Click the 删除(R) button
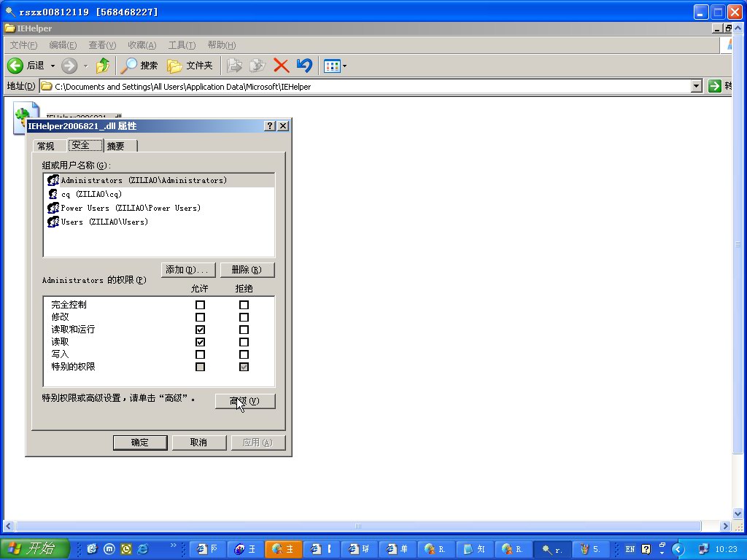747x560 pixels. tap(247, 270)
